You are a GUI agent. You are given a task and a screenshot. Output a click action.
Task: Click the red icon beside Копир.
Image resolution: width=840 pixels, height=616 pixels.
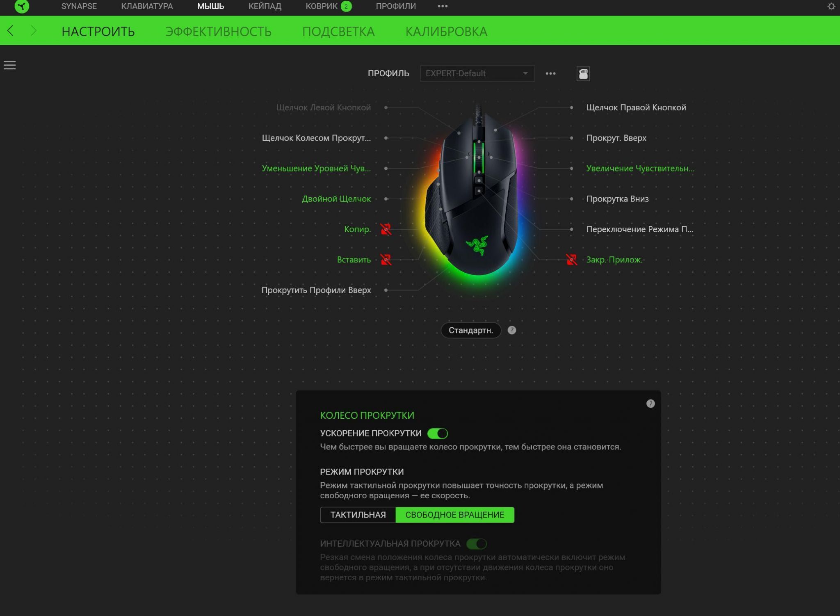pos(386,229)
